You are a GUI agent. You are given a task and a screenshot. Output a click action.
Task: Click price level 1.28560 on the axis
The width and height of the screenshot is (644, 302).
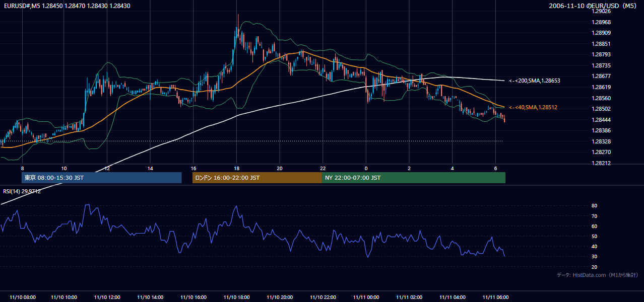click(x=601, y=98)
